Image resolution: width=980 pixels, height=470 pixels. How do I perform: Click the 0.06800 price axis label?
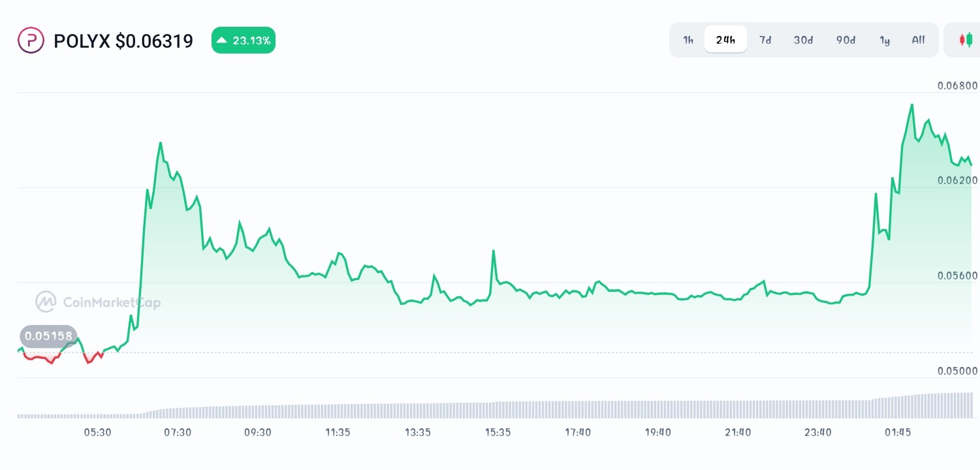click(x=958, y=86)
